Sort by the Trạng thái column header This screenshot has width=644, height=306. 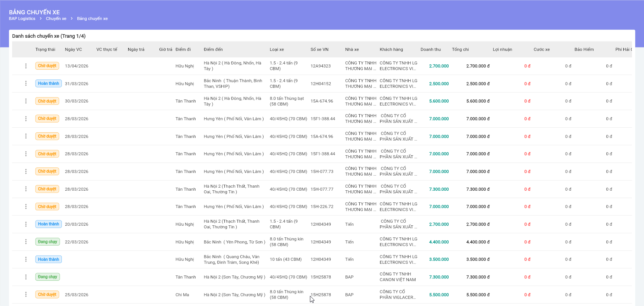(45, 49)
